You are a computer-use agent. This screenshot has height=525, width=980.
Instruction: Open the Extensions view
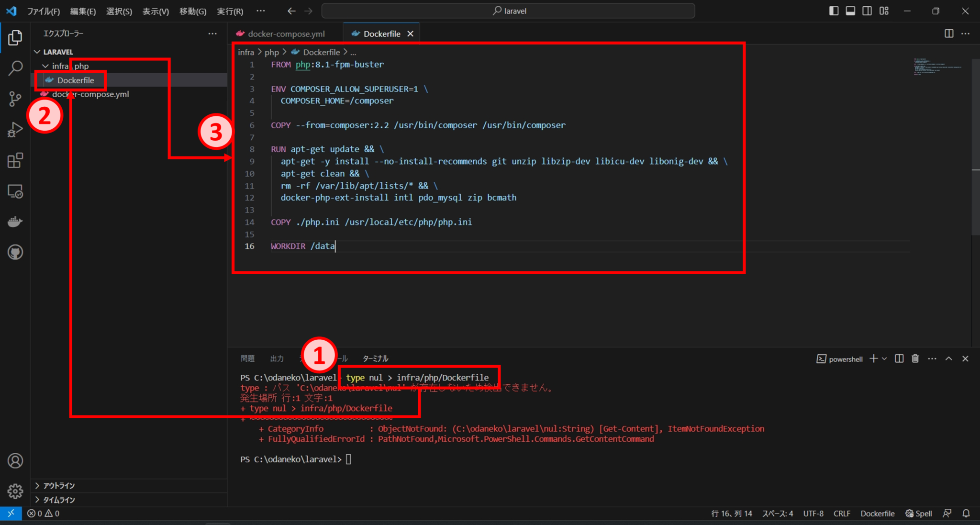(x=16, y=160)
